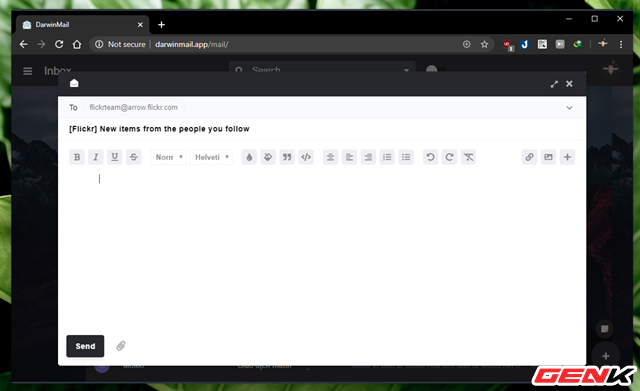Apply strikethrough formatting
Image resolution: width=640 pixels, height=391 pixels.
tap(134, 157)
